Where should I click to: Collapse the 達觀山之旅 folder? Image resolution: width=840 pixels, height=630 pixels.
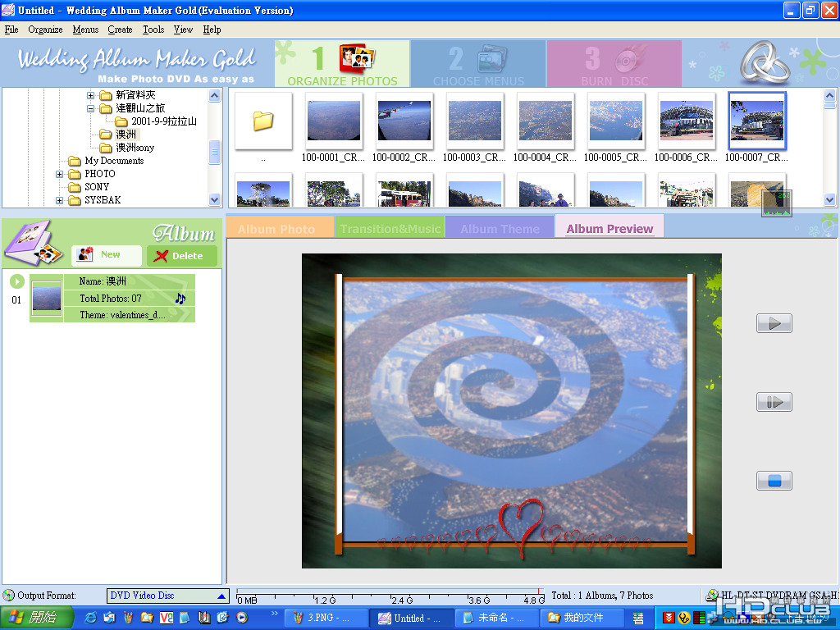(x=90, y=109)
